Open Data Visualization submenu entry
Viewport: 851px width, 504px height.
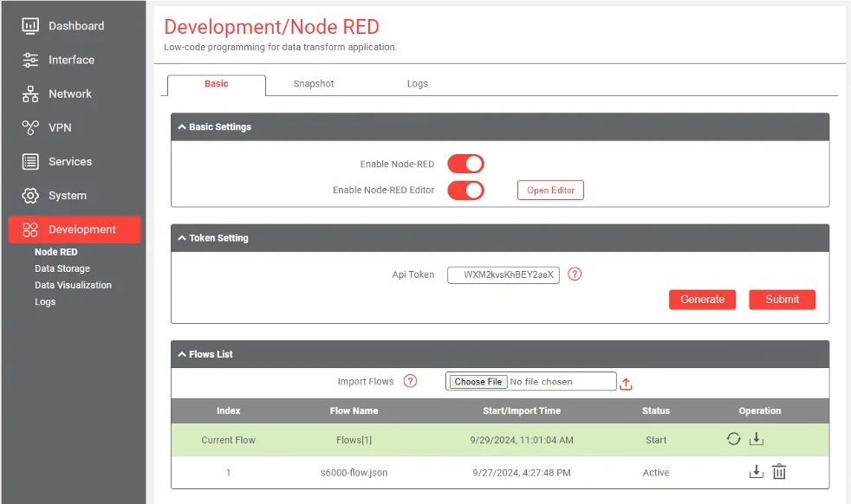click(74, 285)
